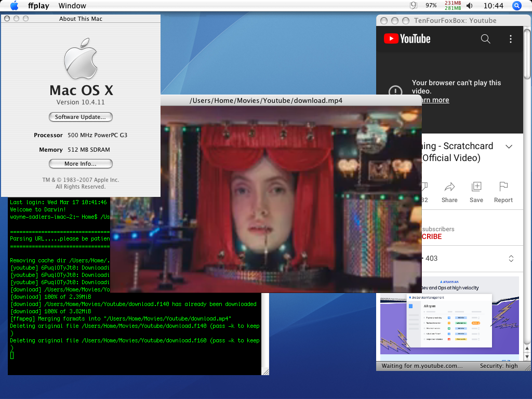Click the YouTube logo in TenFourFoxBox

[x=407, y=38]
